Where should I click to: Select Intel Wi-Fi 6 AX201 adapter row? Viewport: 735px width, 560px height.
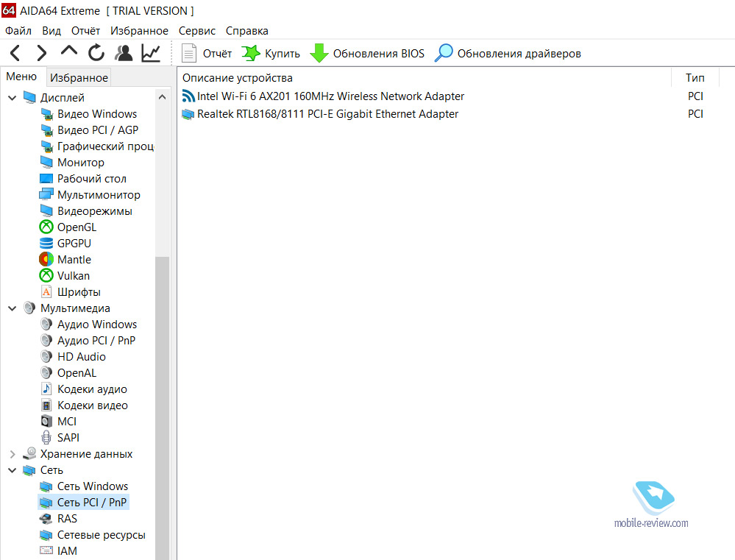tap(330, 96)
